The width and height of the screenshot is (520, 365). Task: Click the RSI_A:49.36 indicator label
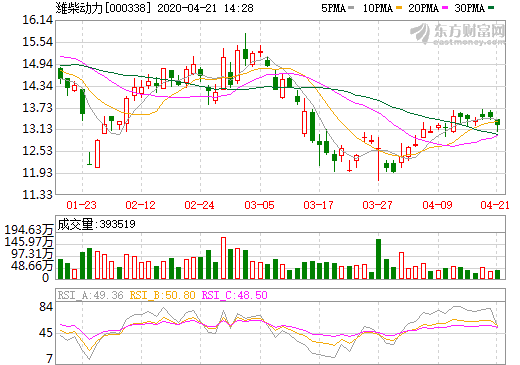point(91,295)
